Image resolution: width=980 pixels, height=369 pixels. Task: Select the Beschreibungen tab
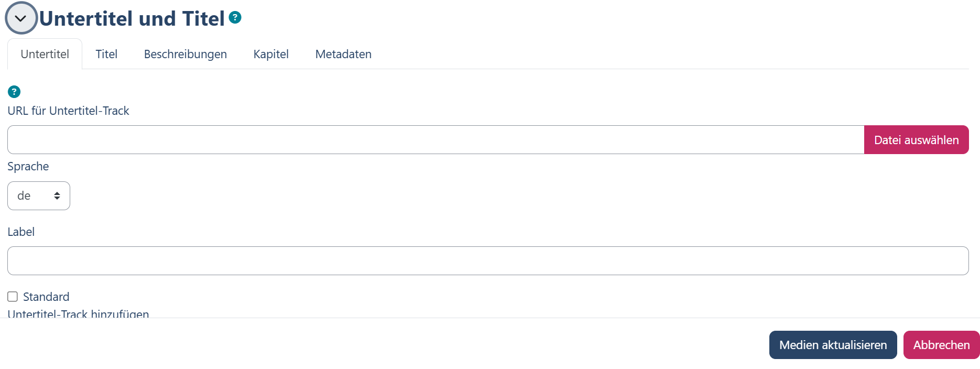pos(185,54)
